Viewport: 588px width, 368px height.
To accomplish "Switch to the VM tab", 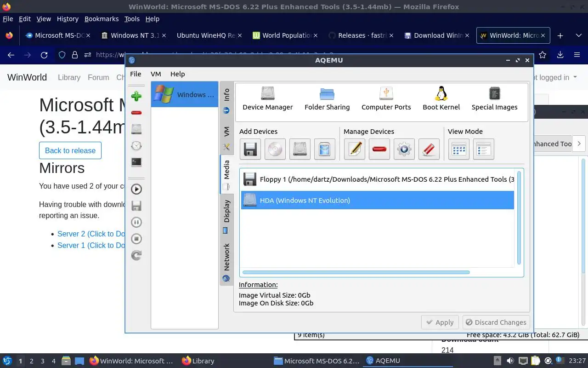I will point(226,137).
